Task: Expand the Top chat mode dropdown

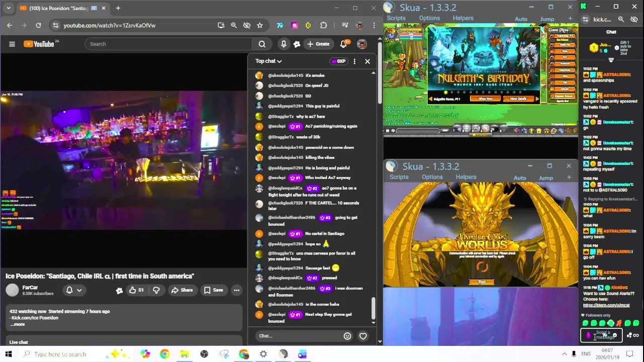Action: tap(269, 61)
